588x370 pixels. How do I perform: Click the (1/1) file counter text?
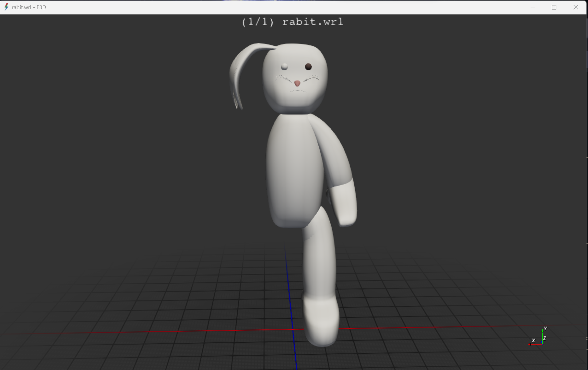257,22
